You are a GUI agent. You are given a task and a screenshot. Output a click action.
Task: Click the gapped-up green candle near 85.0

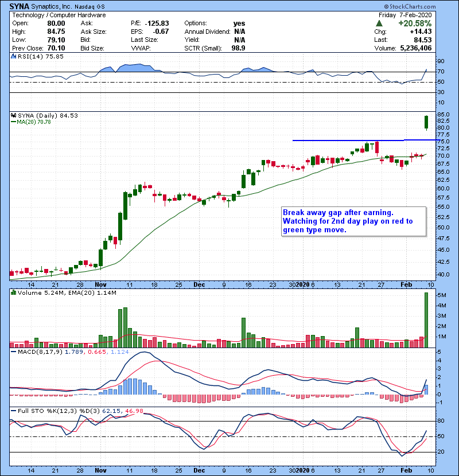click(426, 123)
